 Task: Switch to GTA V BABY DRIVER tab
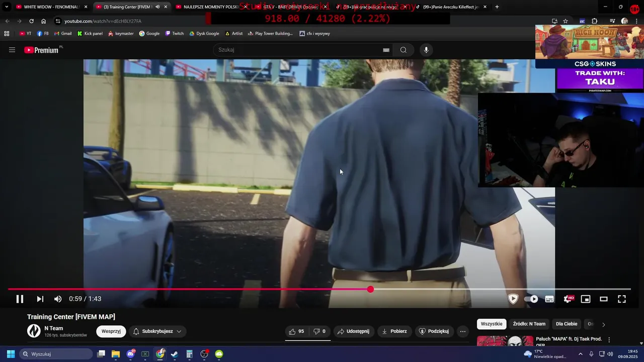click(x=290, y=7)
